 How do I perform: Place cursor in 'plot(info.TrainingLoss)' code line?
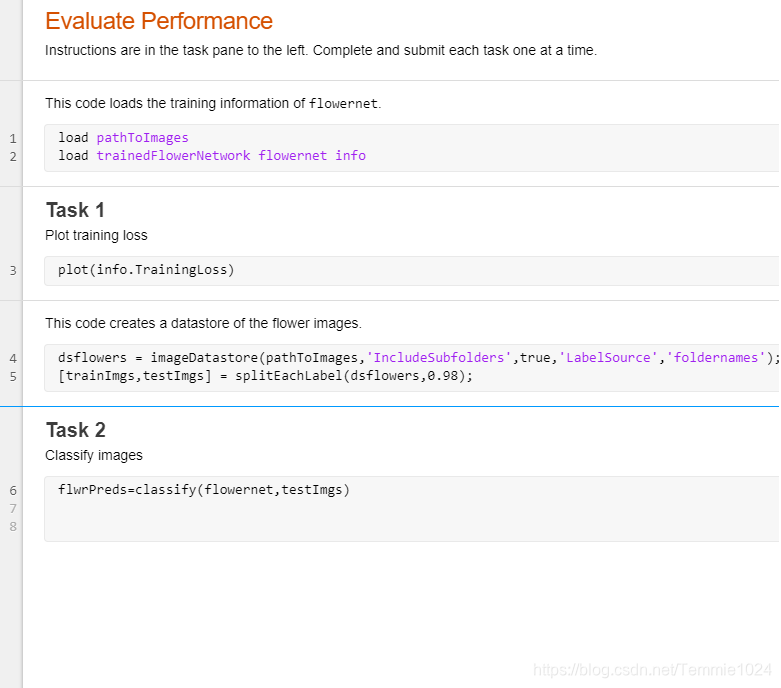click(x=146, y=270)
